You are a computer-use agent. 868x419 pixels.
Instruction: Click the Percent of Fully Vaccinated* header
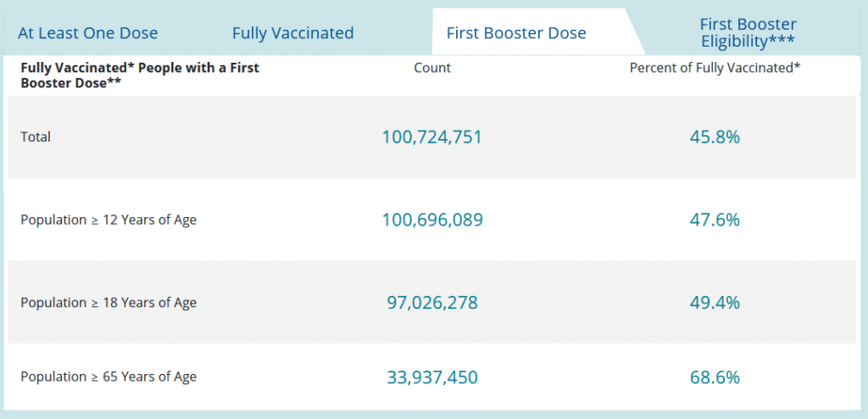tap(715, 68)
